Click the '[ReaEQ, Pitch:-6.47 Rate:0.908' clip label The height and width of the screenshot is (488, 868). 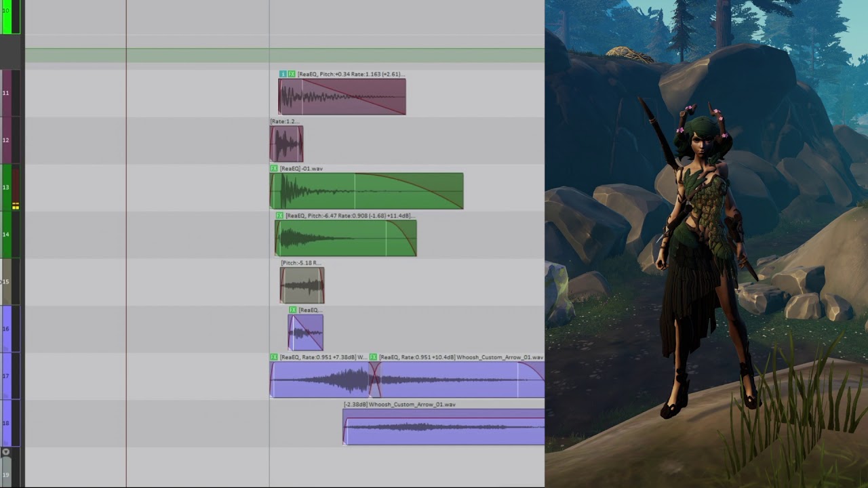[350, 216]
